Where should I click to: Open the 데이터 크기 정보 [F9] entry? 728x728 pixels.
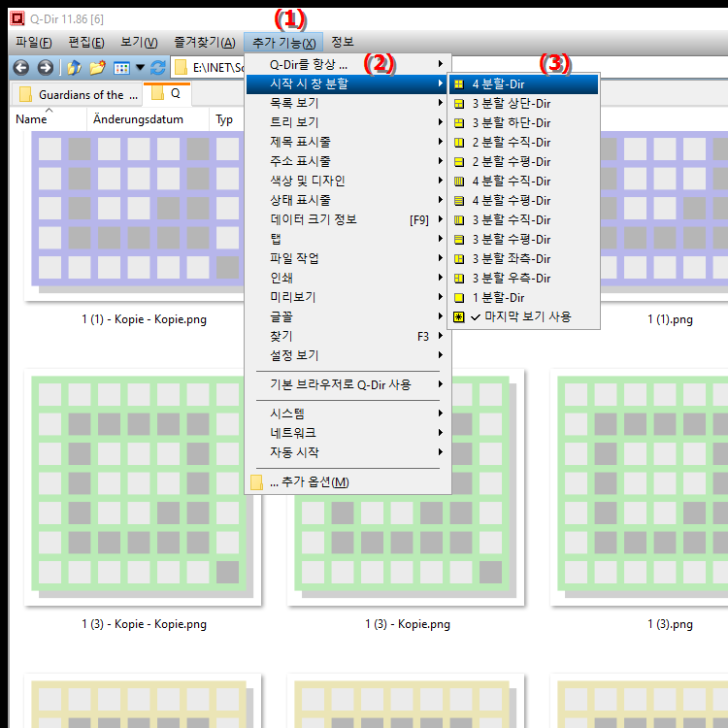click(x=347, y=219)
